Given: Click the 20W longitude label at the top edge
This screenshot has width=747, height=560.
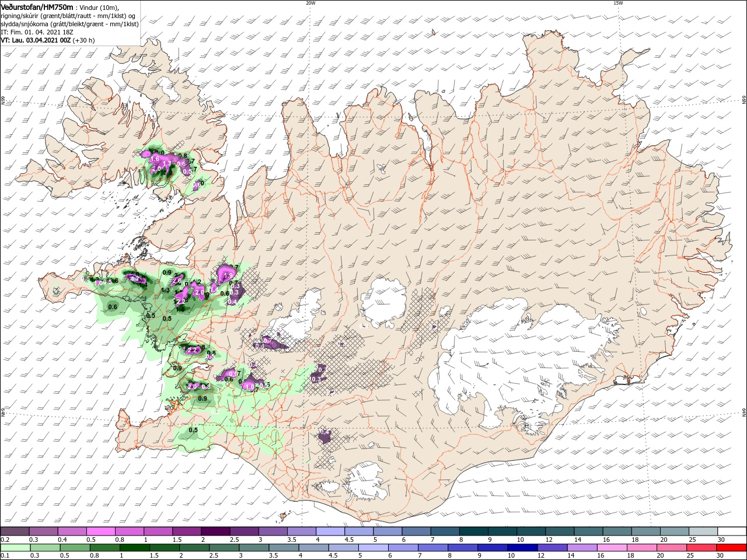Looking at the screenshot, I should tap(310, 2).
